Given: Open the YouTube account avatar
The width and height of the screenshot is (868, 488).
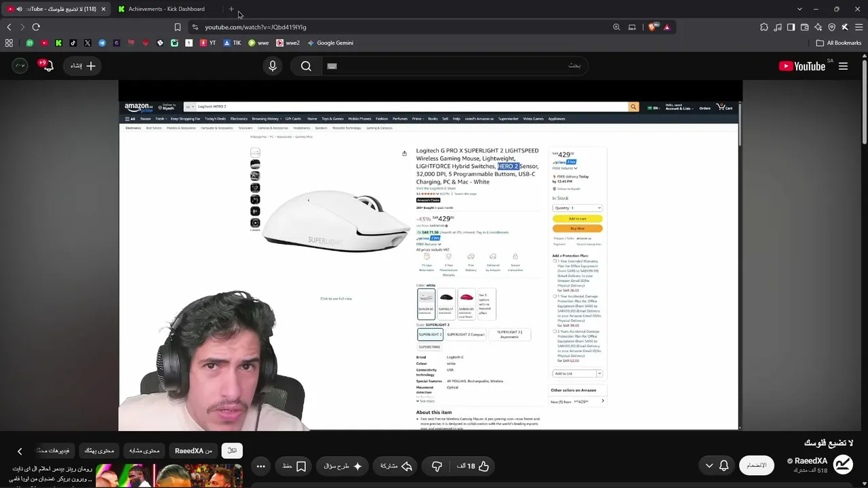Looking at the screenshot, I should [20, 66].
